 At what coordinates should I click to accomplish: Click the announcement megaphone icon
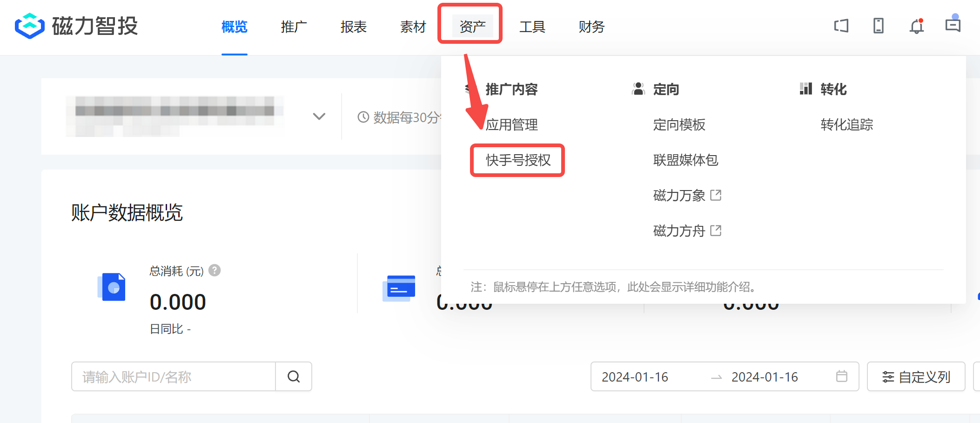841,27
